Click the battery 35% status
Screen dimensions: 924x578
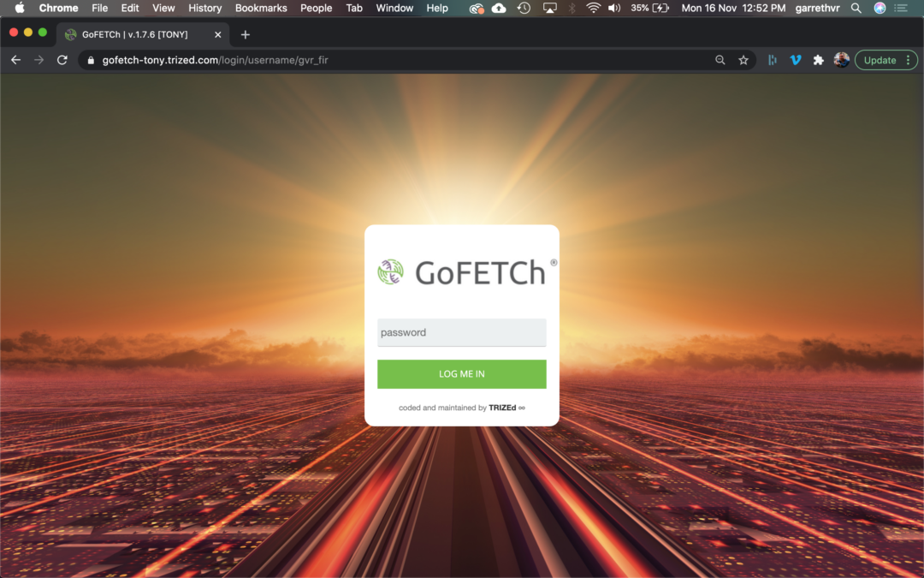(649, 9)
